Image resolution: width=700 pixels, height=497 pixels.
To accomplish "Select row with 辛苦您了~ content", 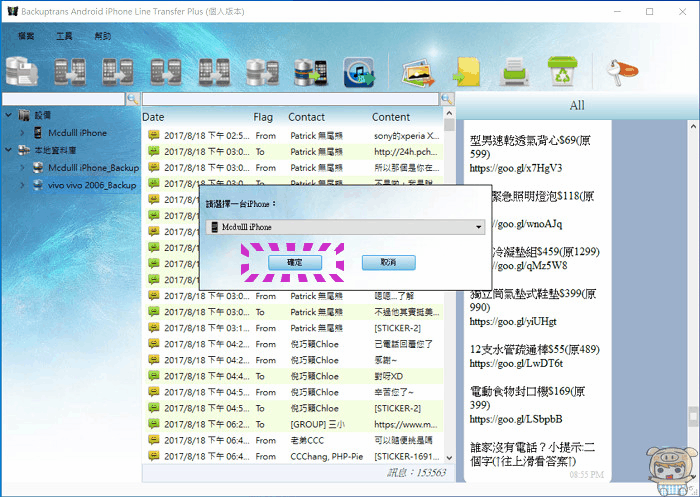I will [x=294, y=393].
